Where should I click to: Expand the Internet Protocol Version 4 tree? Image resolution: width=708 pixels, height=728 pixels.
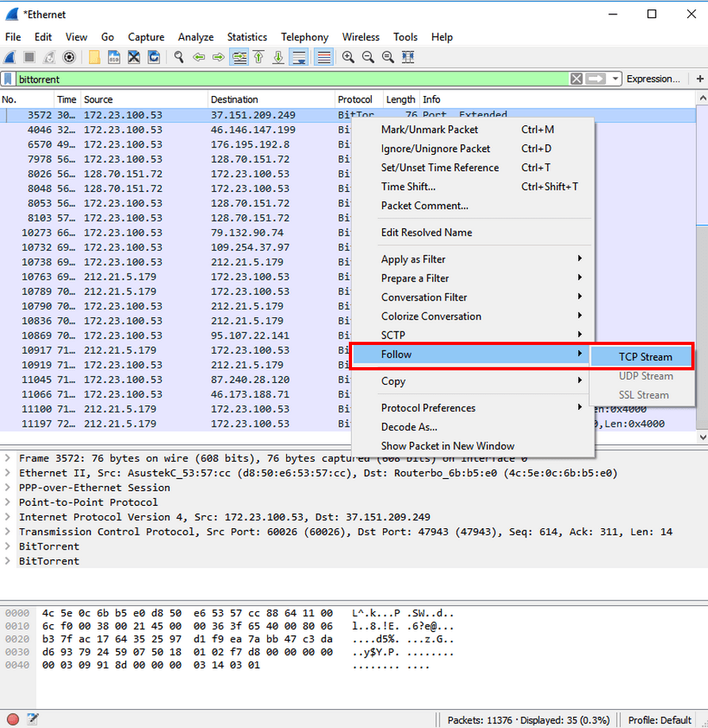[x=7, y=517]
